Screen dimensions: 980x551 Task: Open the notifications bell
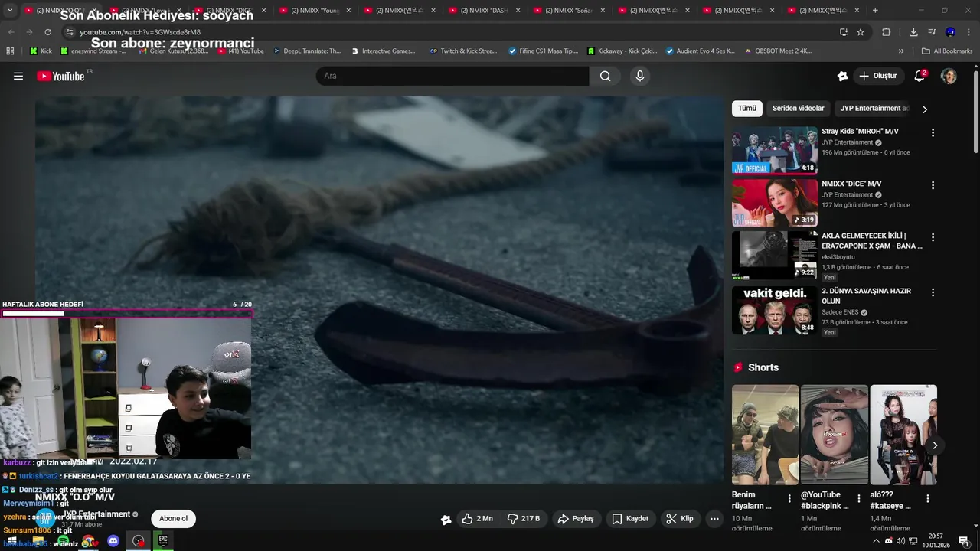click(x=920, y=76)
